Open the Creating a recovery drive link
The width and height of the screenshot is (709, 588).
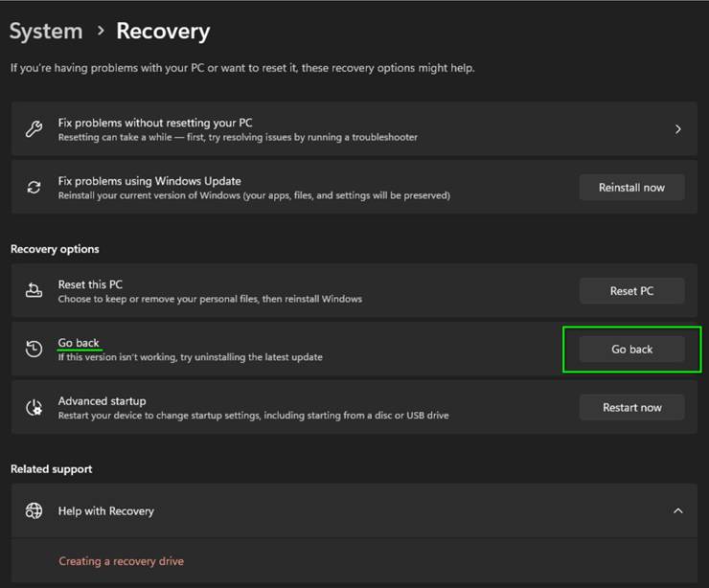click(x=121, y=561)
